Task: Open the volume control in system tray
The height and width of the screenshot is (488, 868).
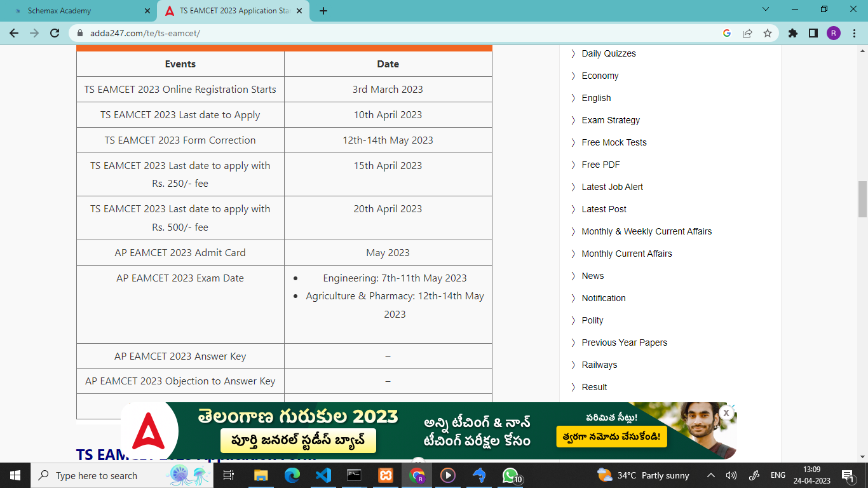Action: pyautogui.click(x=731, y=475)
